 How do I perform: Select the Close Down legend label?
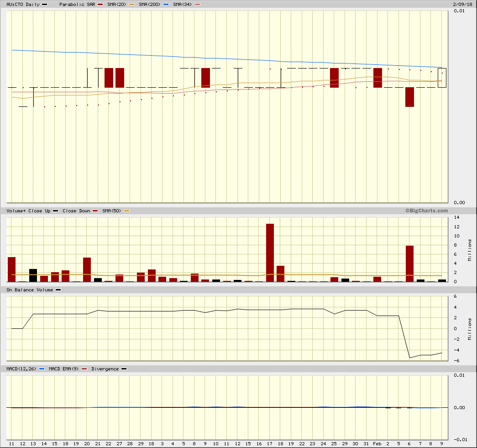[x=76, y=211]
